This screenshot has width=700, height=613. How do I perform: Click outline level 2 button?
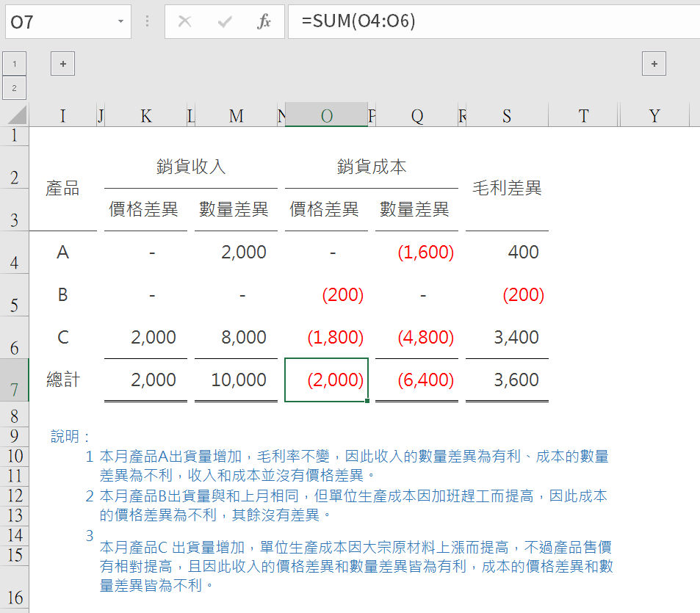point(15,88)
